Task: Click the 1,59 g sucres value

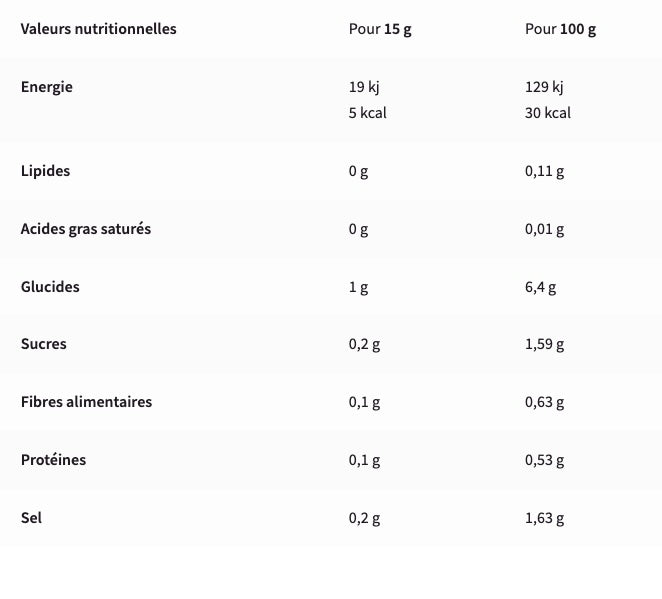Action: [x=544, y=345]
